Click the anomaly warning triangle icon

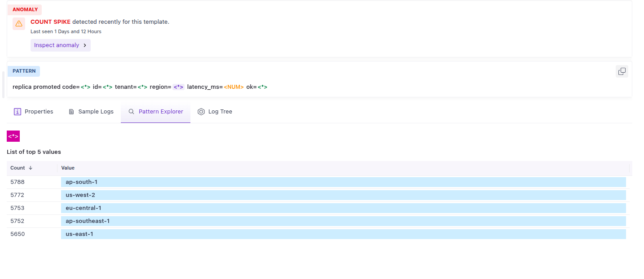pos(19,24)
